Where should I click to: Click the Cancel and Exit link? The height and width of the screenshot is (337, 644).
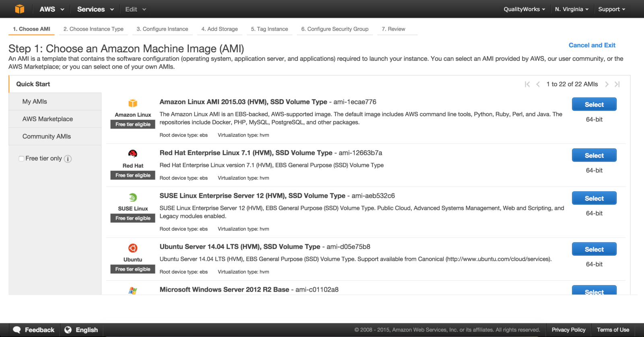pyautogui.click(x=592, y=45)
